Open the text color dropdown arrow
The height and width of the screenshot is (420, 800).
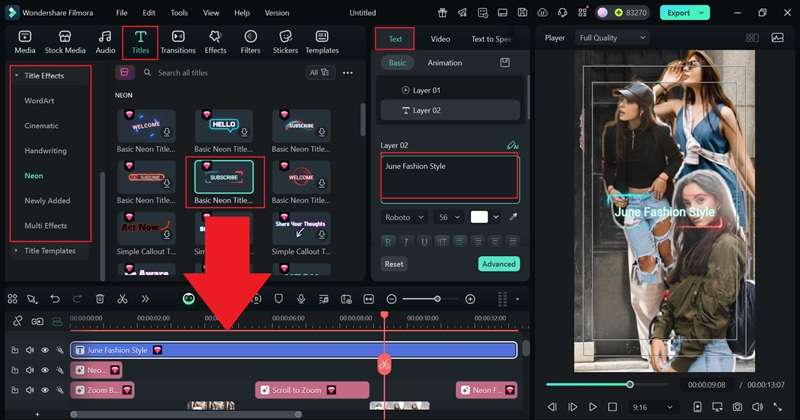(x=496, y=217)
